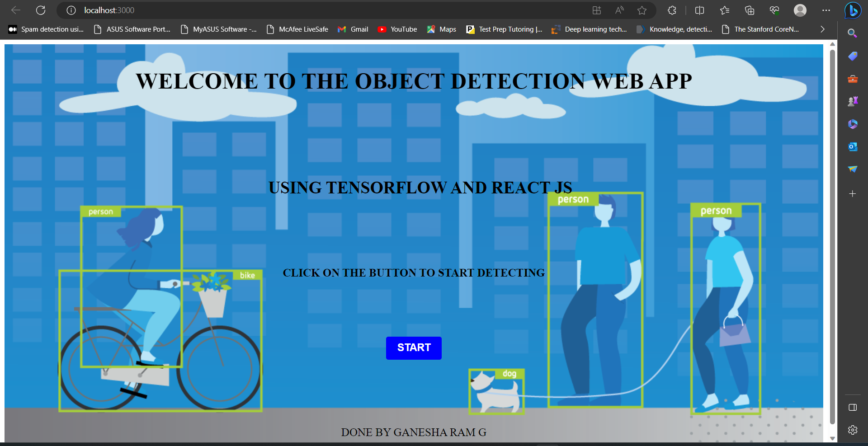Click the START detection button
Viewport: 868px width, 446px height.
tap(414, 348)
